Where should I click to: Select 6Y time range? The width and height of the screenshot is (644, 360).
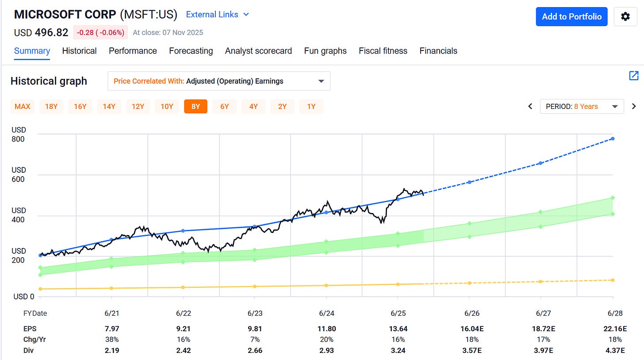225,106
